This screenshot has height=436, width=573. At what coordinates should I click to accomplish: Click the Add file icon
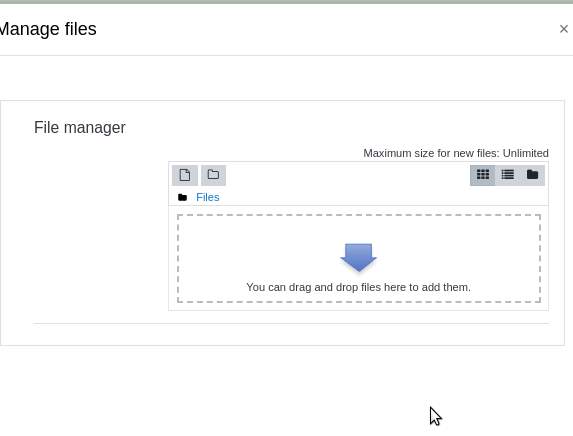pos(185,175)
